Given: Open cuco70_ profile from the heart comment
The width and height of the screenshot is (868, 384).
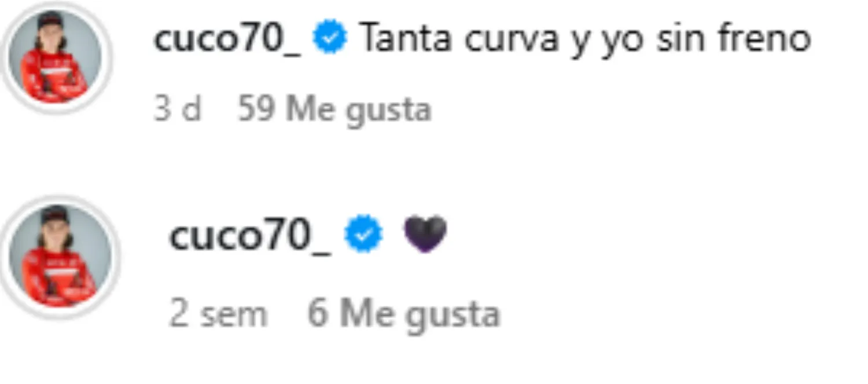Looking at the screenshot, I should tap(249, 235).
